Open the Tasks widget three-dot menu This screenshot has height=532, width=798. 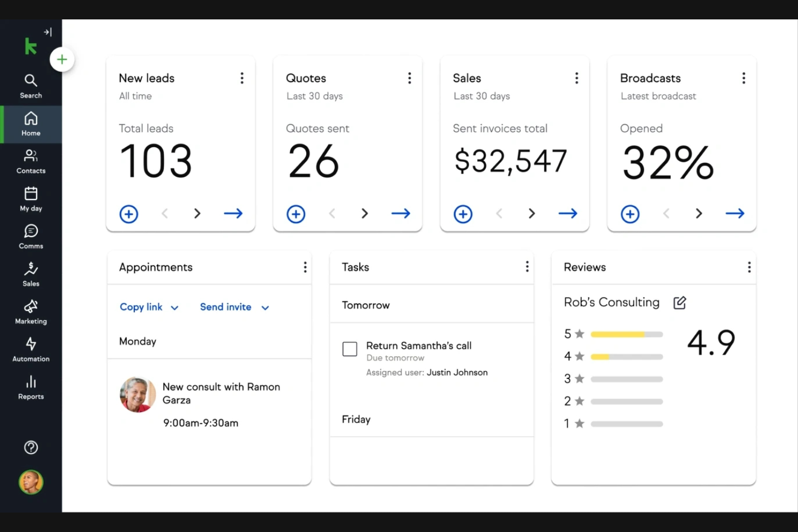point(527,267)
